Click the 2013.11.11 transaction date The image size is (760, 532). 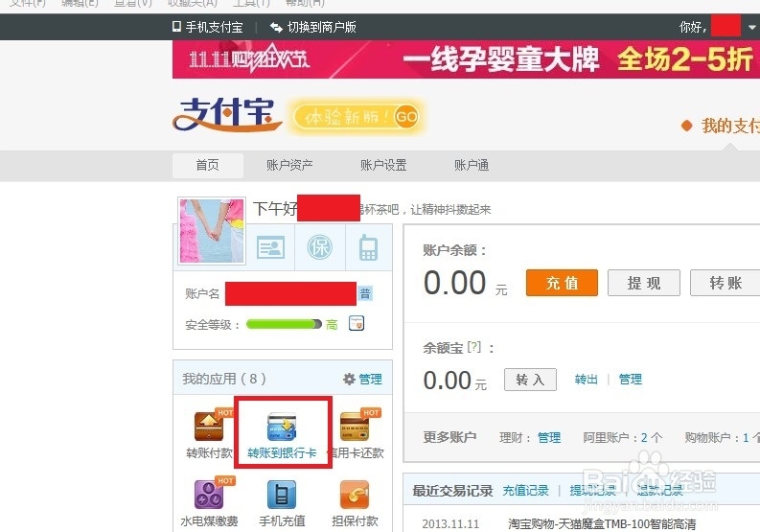pos(450,524)
